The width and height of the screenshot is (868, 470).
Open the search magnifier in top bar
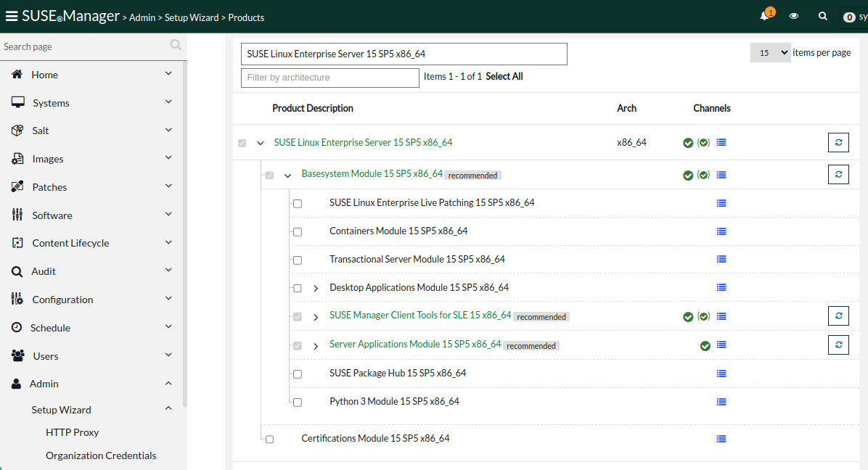[x=822, y=16]
